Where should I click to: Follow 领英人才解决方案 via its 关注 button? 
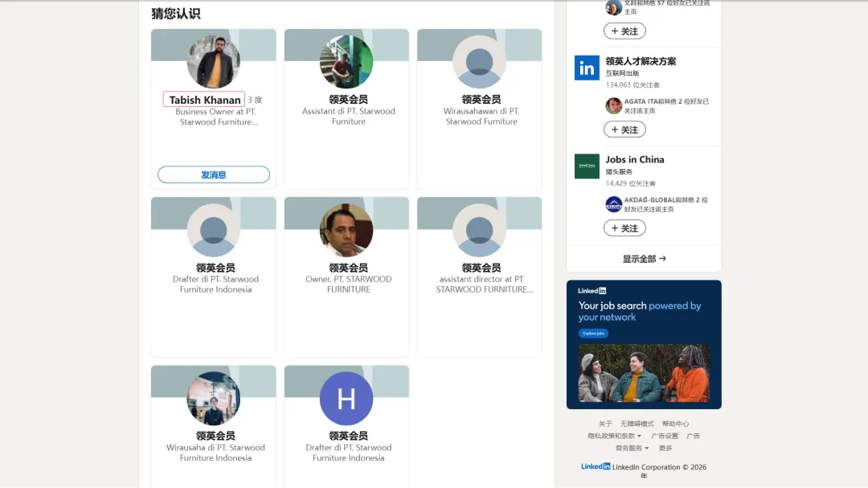[x=624, y=129]
